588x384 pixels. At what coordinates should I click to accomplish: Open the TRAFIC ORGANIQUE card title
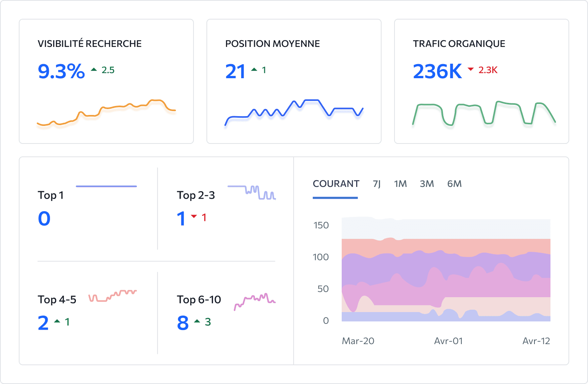[459, 43]
